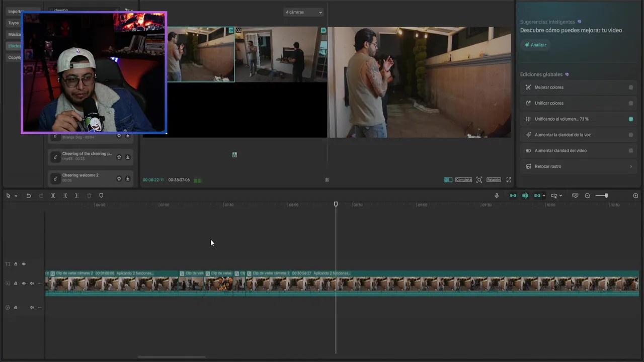The width and height of the screenshot is (644, 362).
Task: Zoom out the timeline
Action: click(x=587, y=196)
